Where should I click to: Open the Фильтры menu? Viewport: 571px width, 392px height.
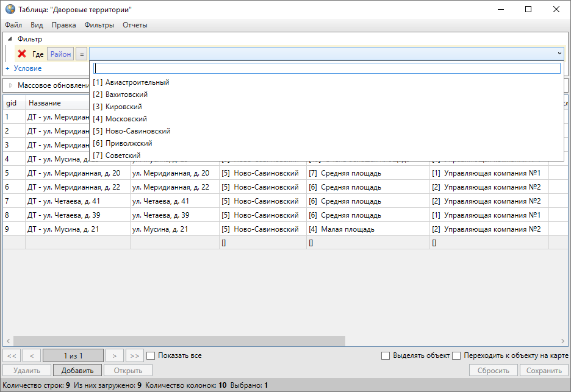click(x=99, y=25)
